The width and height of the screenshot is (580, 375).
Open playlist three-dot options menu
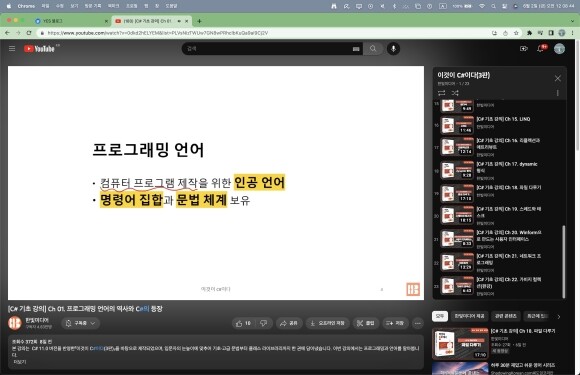(557, 93)
